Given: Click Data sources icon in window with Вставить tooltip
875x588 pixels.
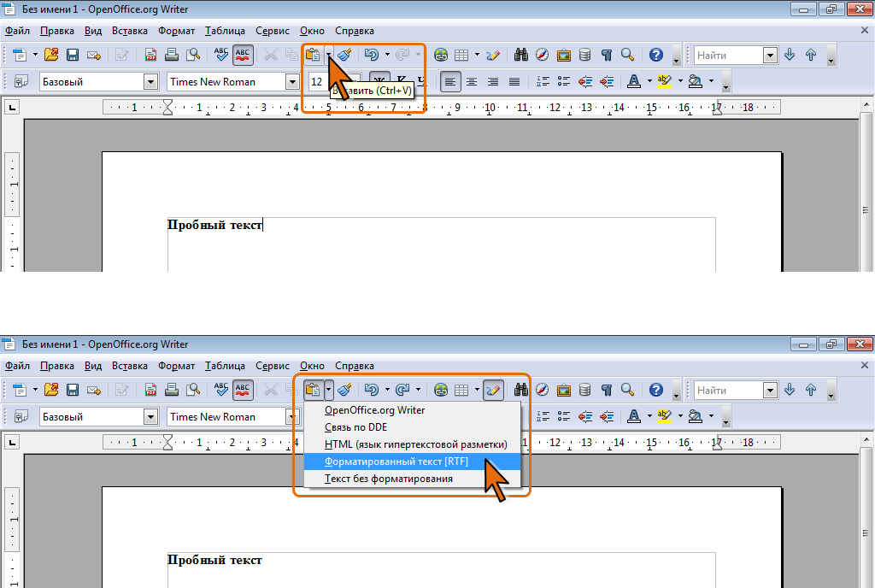Looking at the screenshot, I should click(584, 55).
